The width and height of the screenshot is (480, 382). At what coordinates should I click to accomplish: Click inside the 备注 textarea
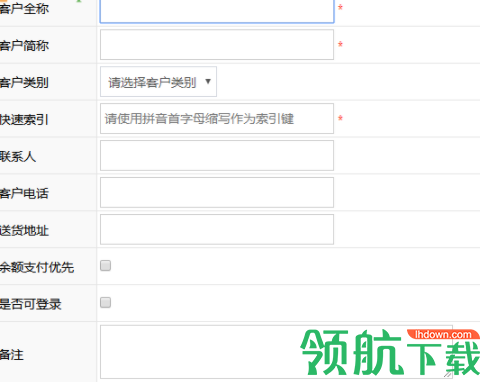[x=276, y=352]
